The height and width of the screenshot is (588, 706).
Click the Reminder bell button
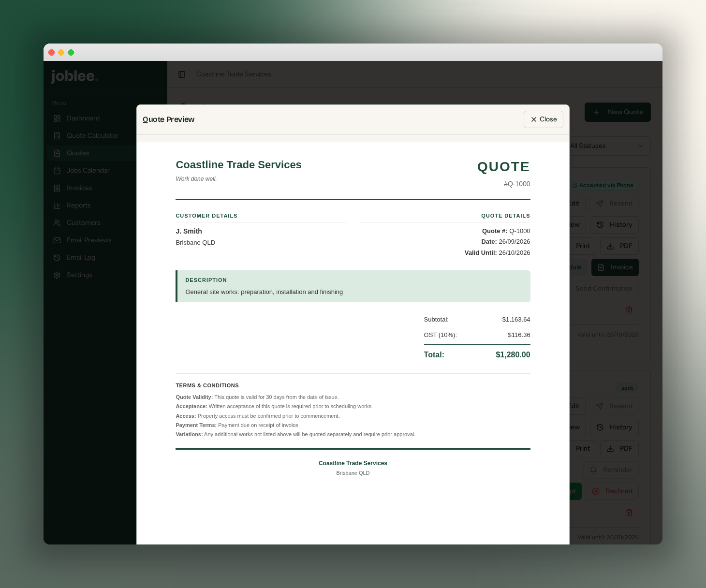(611, 470)
